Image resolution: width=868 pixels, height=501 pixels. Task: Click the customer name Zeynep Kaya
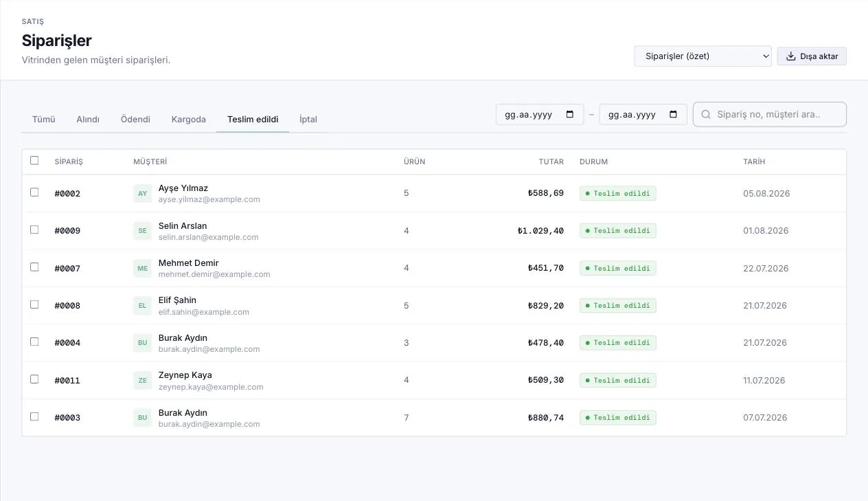point(185,375)
